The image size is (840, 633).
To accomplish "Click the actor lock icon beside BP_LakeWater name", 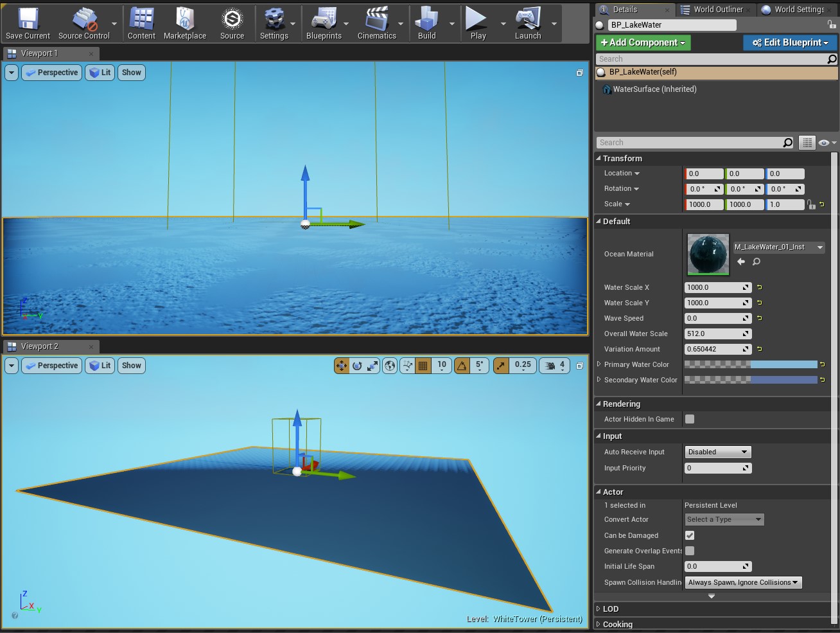I will tap(832, 24).
